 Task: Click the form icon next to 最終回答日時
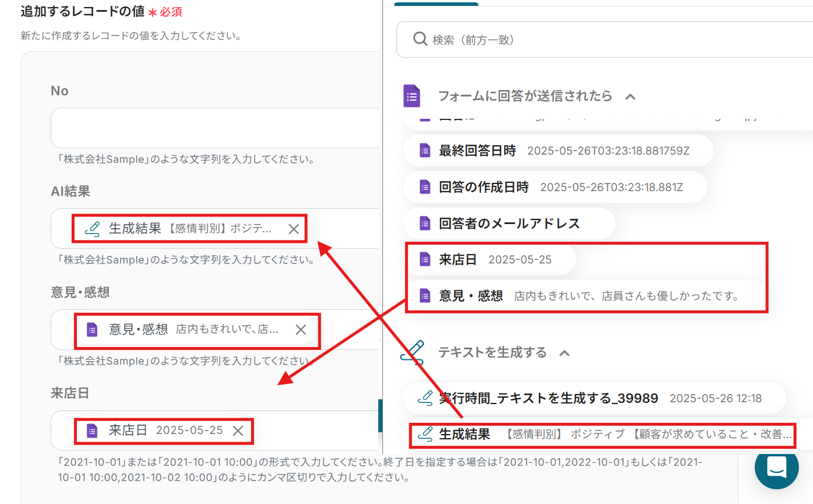click(x=425, y=151)
